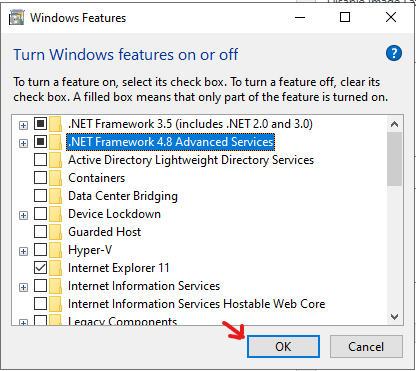Image resolution: width=416 pixels, height=371 pixels.
Task: Click the Windows Features title bar icon
Action: tap(16, 18)
